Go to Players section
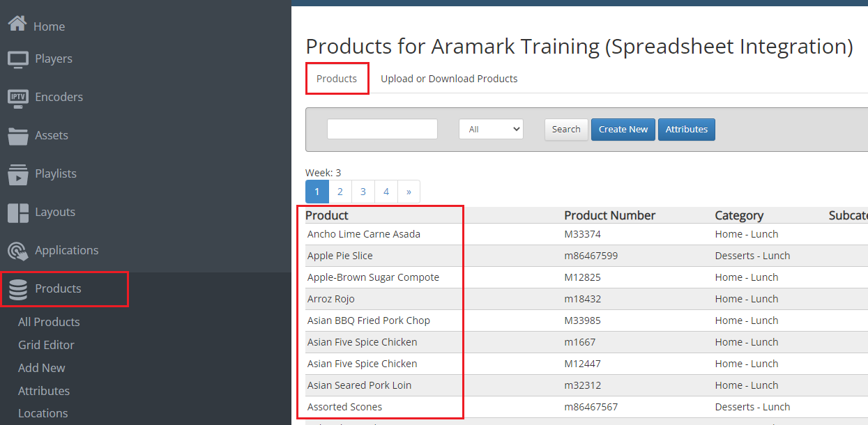The image size is (868, 425). coord(54,59)
